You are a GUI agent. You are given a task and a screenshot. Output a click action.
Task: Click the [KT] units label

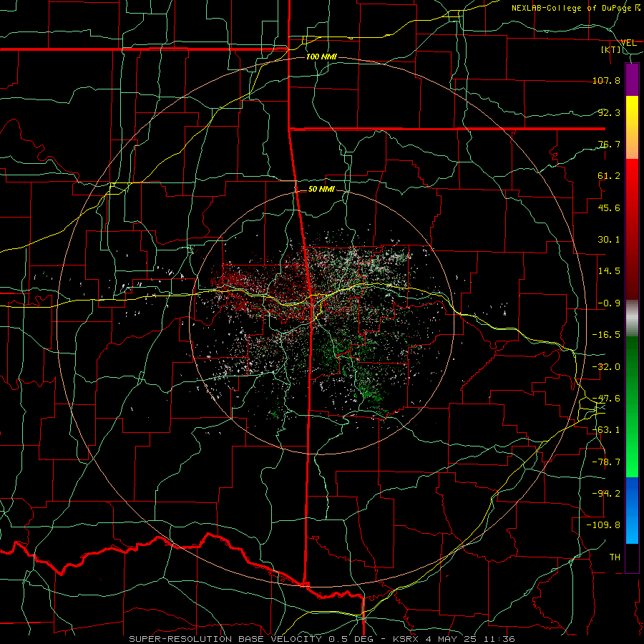coord(611,49)
